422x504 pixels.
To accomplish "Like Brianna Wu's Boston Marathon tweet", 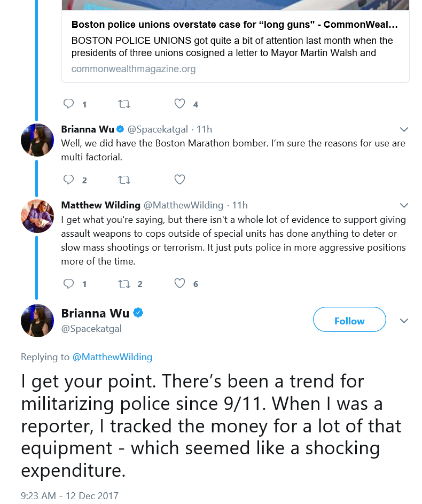I will (179, 180).
